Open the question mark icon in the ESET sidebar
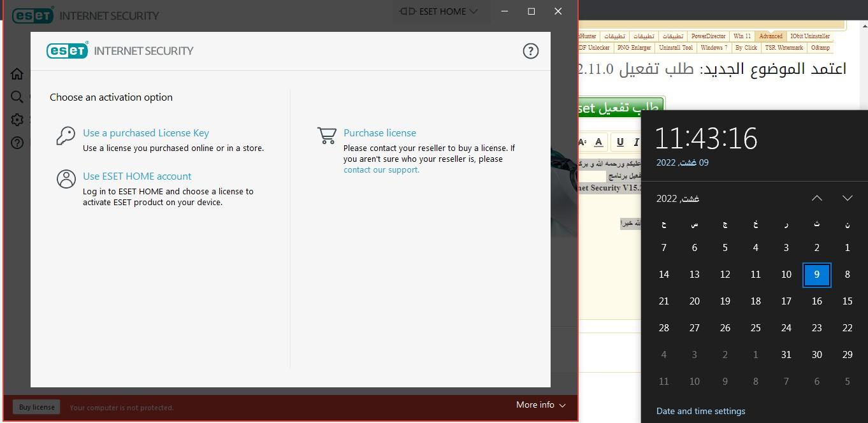This screenshot has width=868, height=423. (x=17, y=143)
